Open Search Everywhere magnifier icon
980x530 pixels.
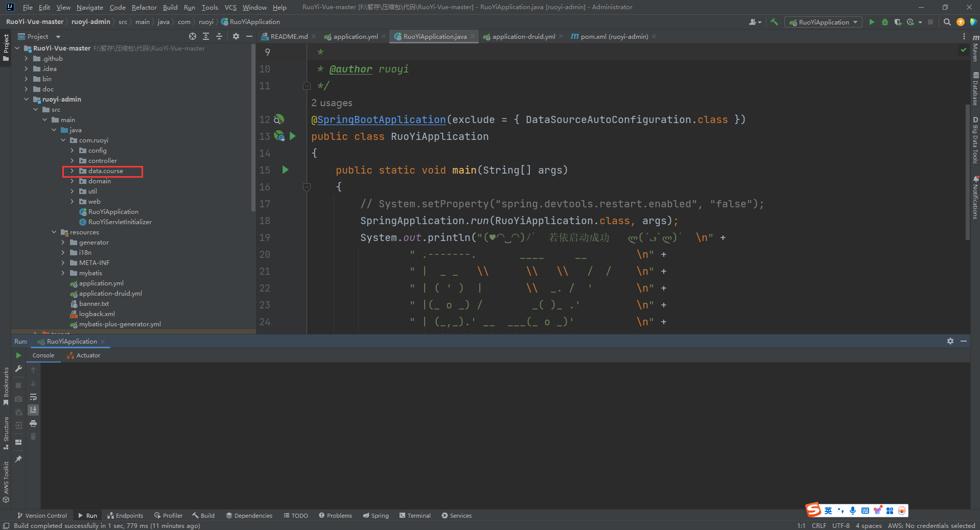[947, 22]
